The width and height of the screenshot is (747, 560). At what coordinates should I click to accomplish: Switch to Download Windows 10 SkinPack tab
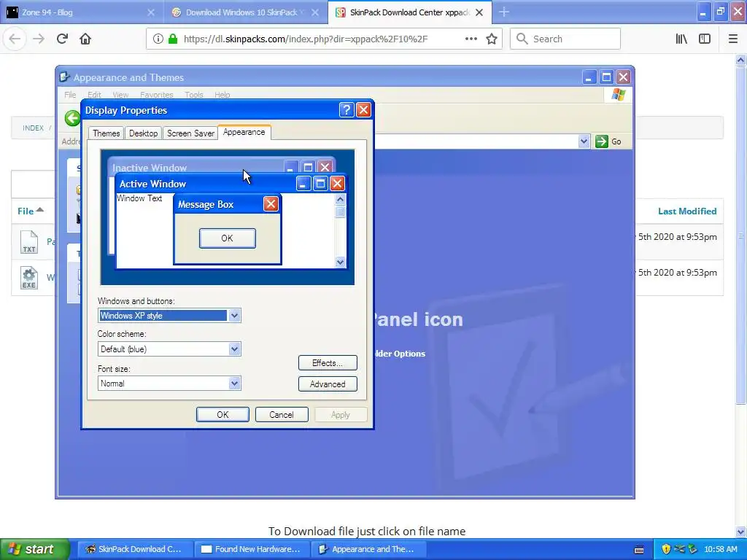245,12
